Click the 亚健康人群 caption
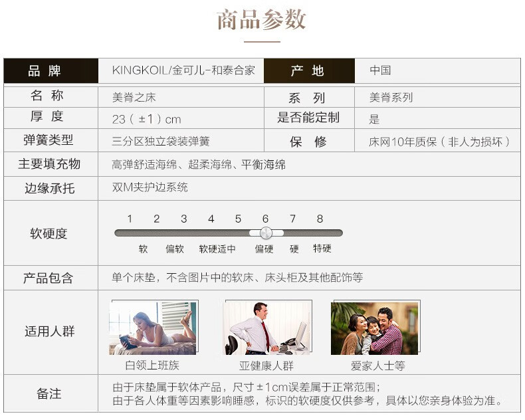Viewport: 525px width, 420px height. click(x=266, y=366)
